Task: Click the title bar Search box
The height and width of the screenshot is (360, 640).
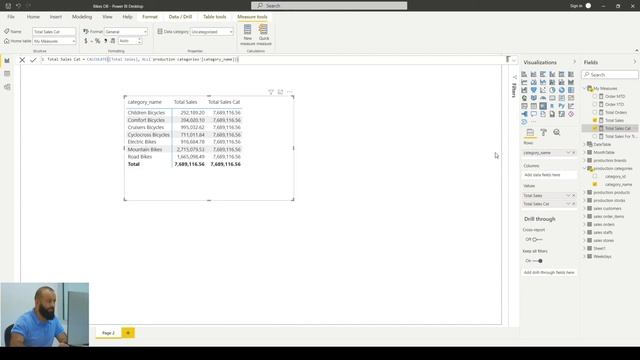Action: pos(329,6)
